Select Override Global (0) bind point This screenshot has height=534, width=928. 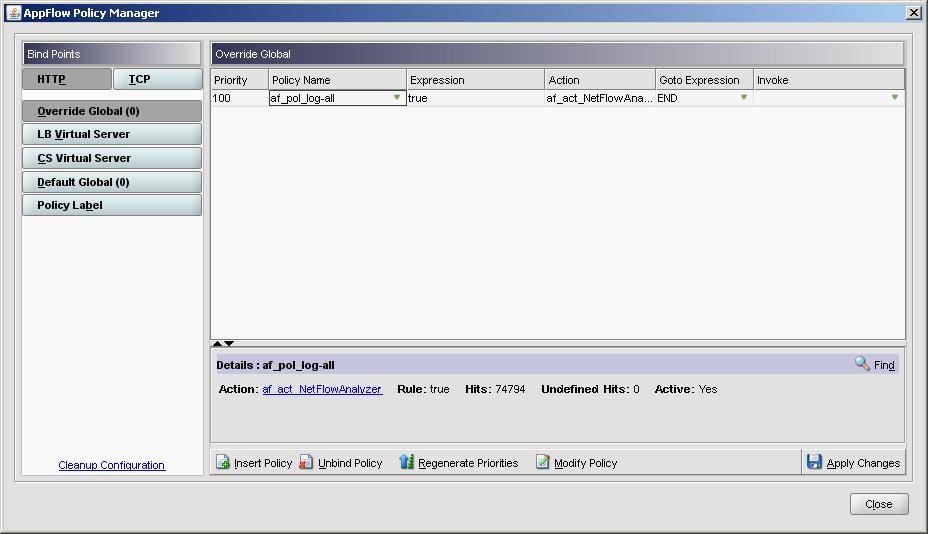click(x=112, y=111)
